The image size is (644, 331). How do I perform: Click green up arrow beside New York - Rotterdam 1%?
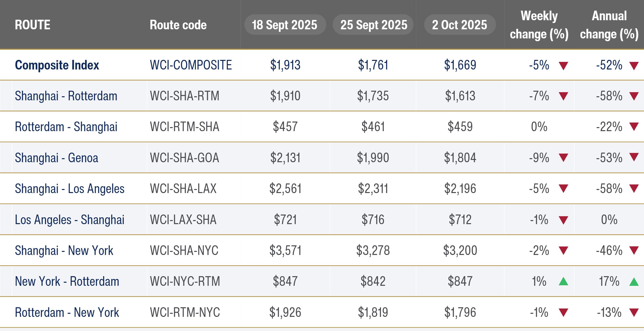point(563,281)
